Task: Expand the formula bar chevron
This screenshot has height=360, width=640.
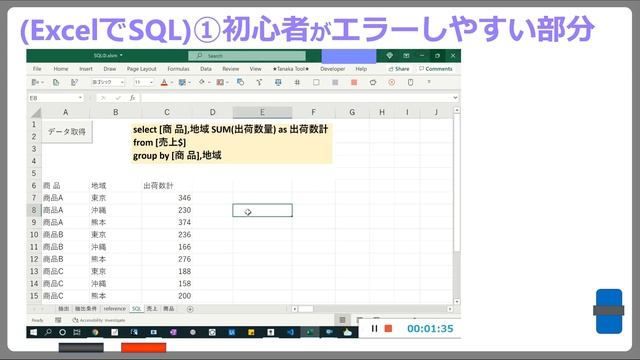Action: [x=455, y=98]
